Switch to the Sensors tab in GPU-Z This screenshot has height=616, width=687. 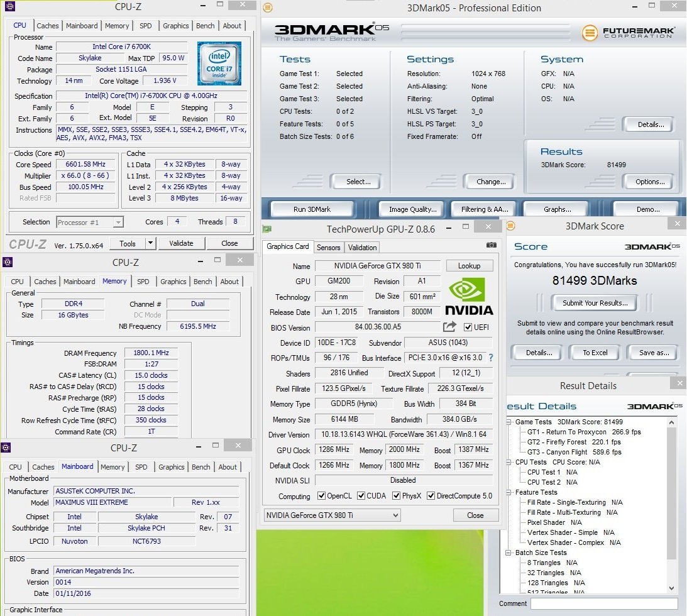pos(328,247)
